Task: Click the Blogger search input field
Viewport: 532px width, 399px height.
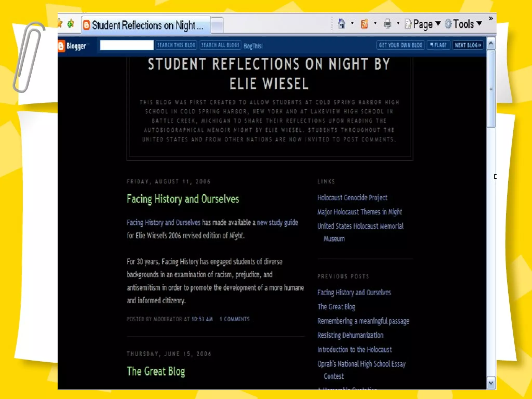Action: pos(127,45)
